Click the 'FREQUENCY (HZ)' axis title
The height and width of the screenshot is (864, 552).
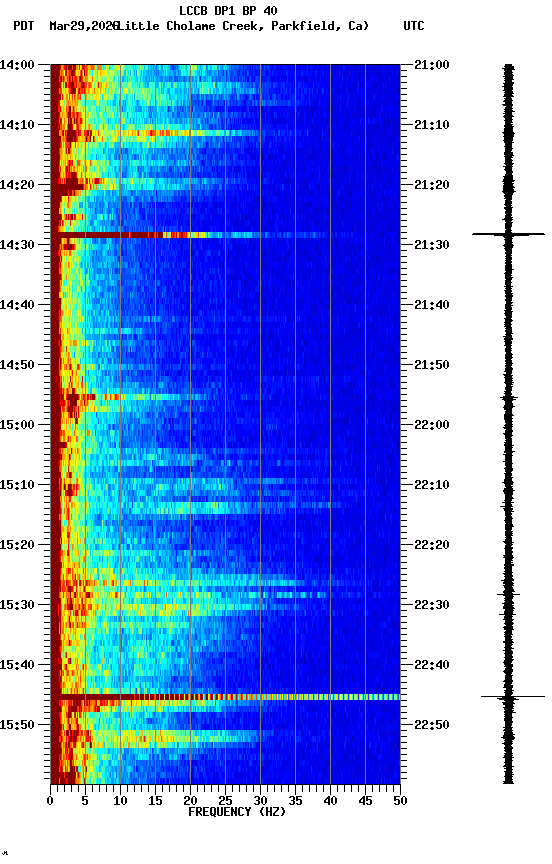[x=237, y=813]
